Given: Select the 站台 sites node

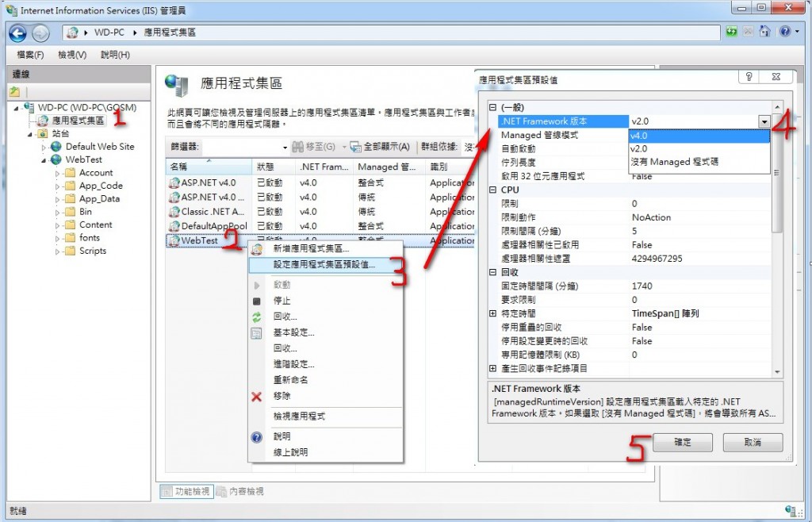Looking at the screenshot, I should (60, 133).
